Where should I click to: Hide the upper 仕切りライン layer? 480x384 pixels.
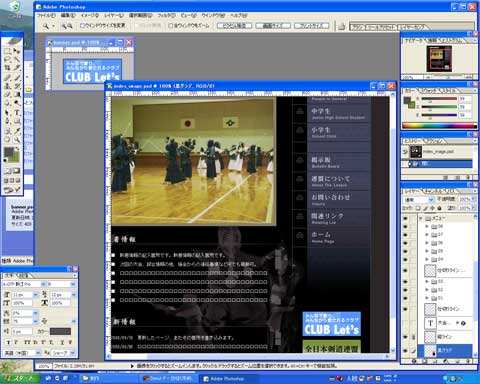coord(405,270)
